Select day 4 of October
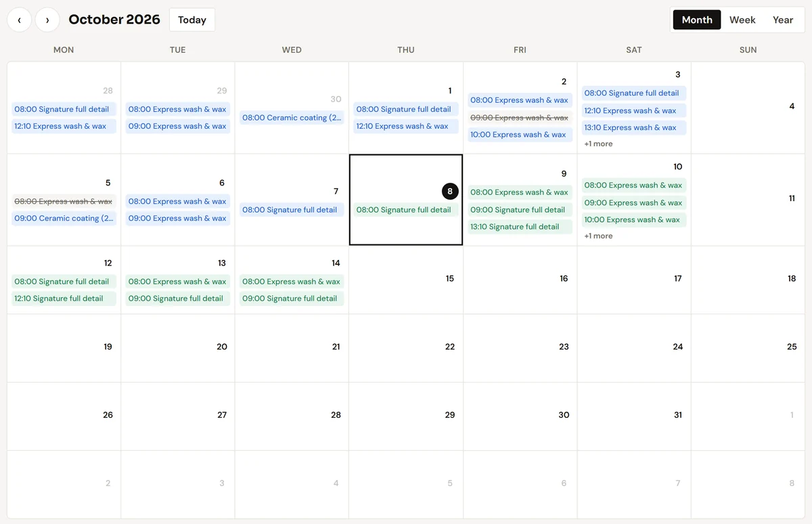Screen dimensions: 812x524 [x=748, y=108]
